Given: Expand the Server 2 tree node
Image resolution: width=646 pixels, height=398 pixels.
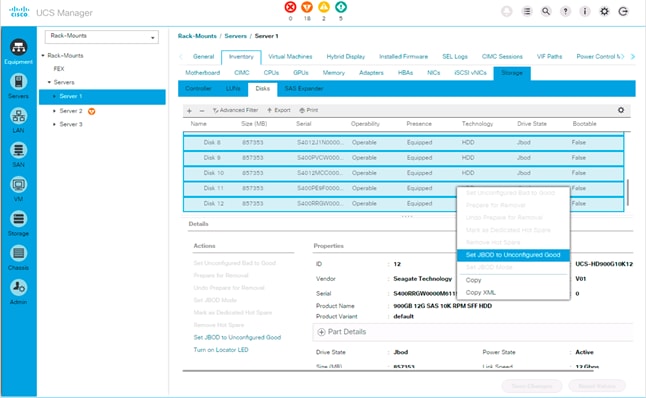Looking at the screenshot, I should (54, 111).
